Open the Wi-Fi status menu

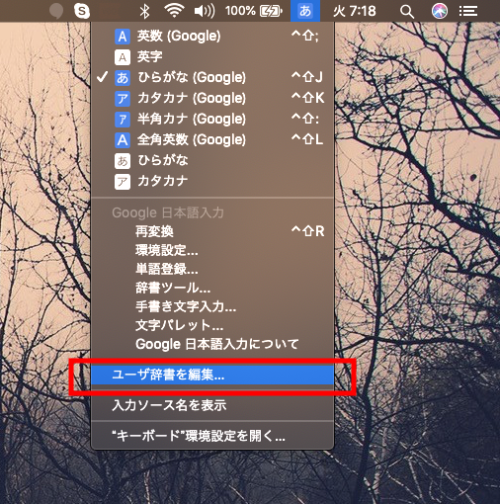(174, 11)
